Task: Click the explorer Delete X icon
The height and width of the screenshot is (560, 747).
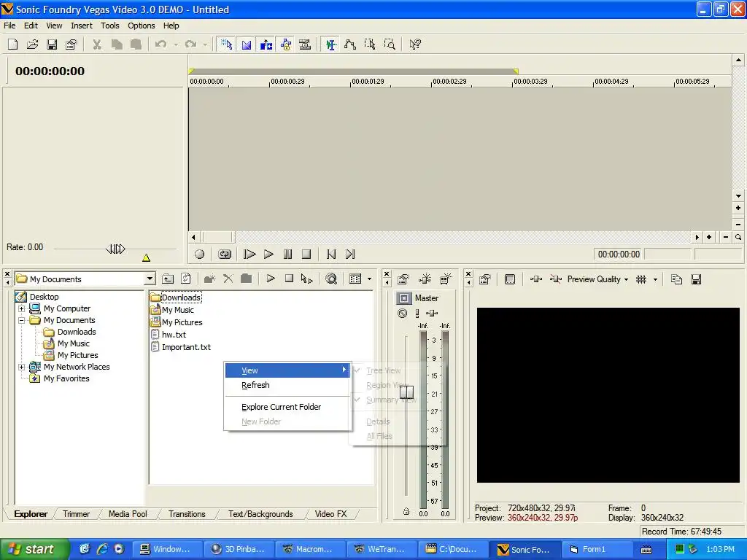Action: (x=228, y=279)
